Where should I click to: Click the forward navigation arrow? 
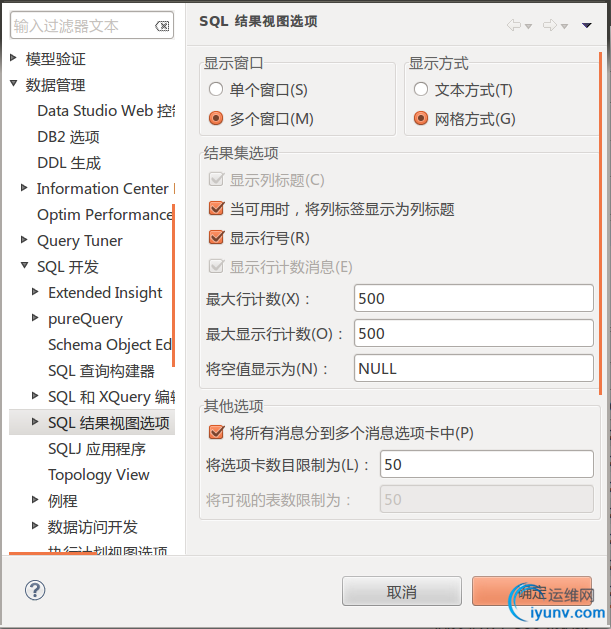[x=549, y=25]
